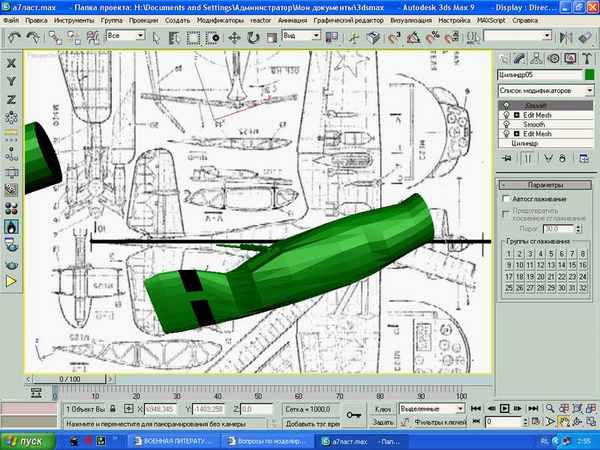The width and height of the screenshot is (600, 450).
Task: Click the Ключ auto key button
Action: coord(382,409)
